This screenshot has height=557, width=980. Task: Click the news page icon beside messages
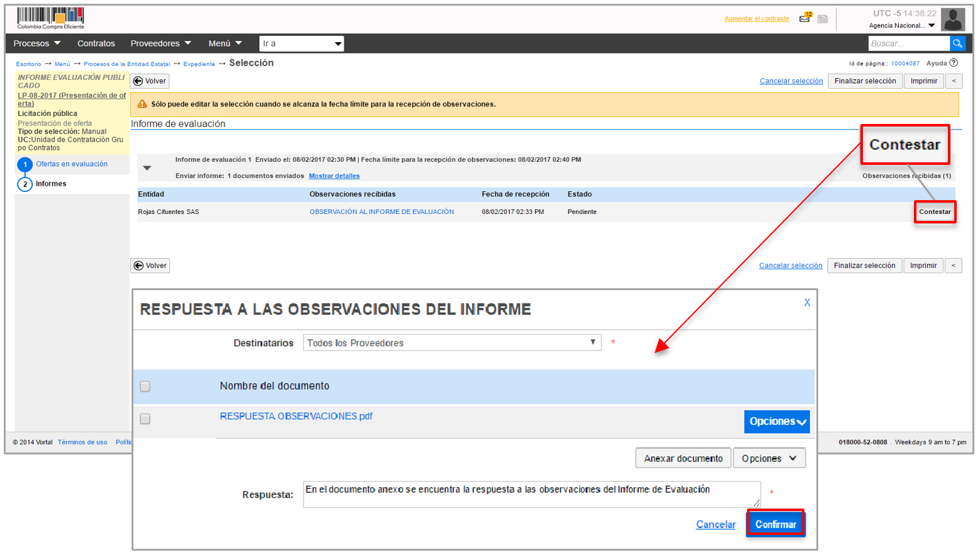822,19
